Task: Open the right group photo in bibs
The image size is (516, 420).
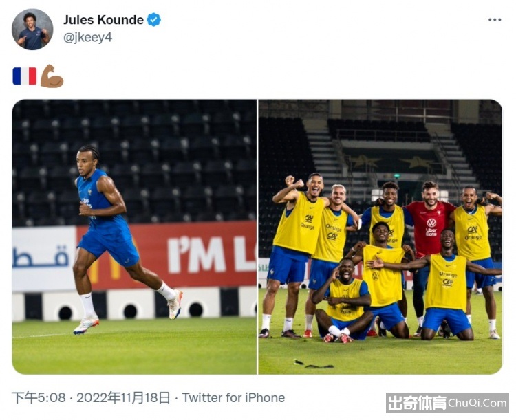Action: coord(380,236)
